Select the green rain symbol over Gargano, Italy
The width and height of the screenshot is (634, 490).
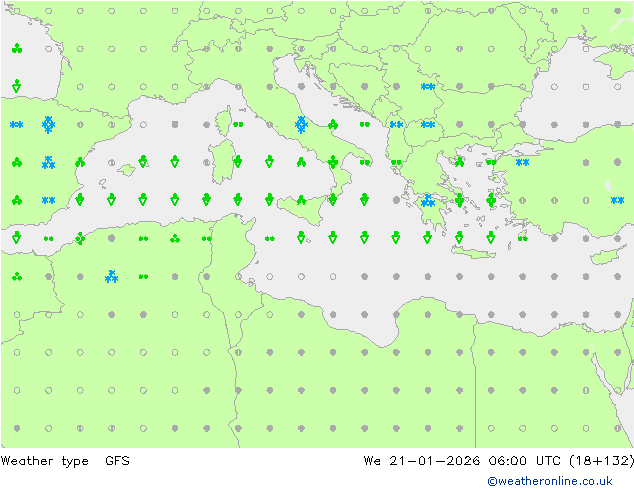[x=333, y=125]
